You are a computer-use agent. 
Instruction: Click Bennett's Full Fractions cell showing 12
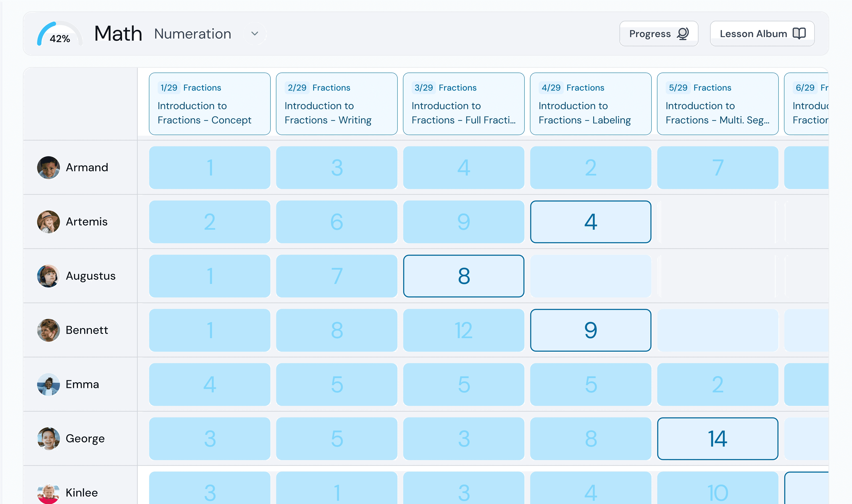[x=464, y=330]
